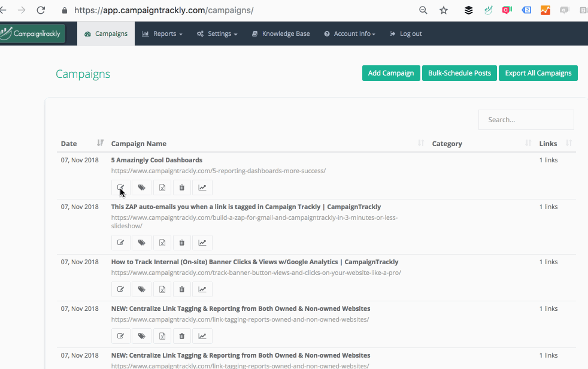588x369 pixels.
Task: Delete the ZAP auto-emails campaign
Action: tap(182, 243)
